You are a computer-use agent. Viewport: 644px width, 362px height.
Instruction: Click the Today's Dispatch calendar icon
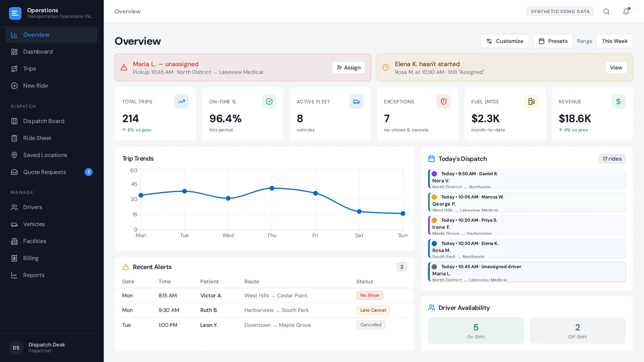(x=431, y=159)
